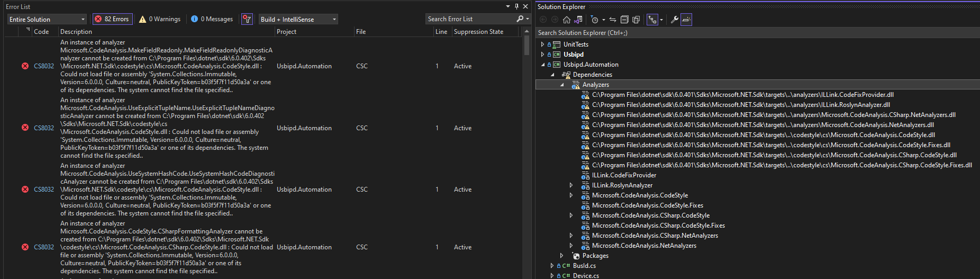Select the UnitTests project
The image size is (980, 279).
click(576, 44)
